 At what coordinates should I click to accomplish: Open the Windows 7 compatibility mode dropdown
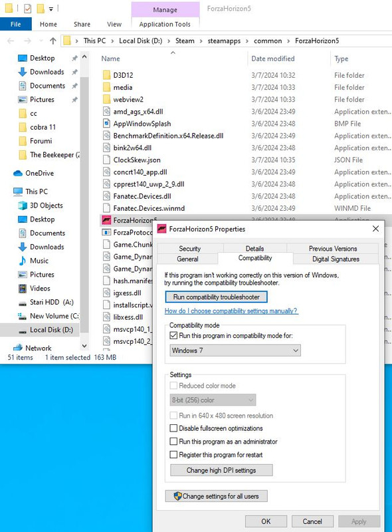coord(235,350)
